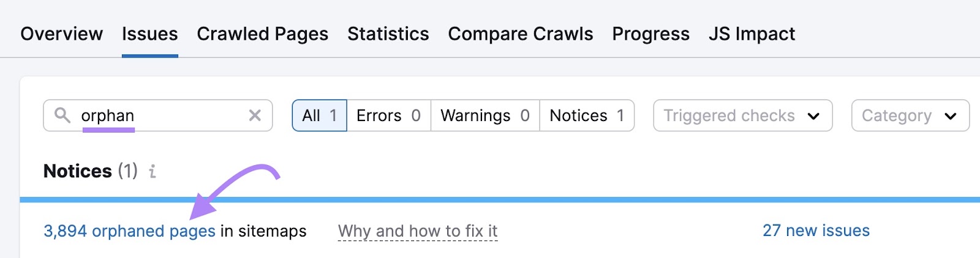Click Why and how to fix it
Viewport: 980px width, 258px height.
pos(417,231)
